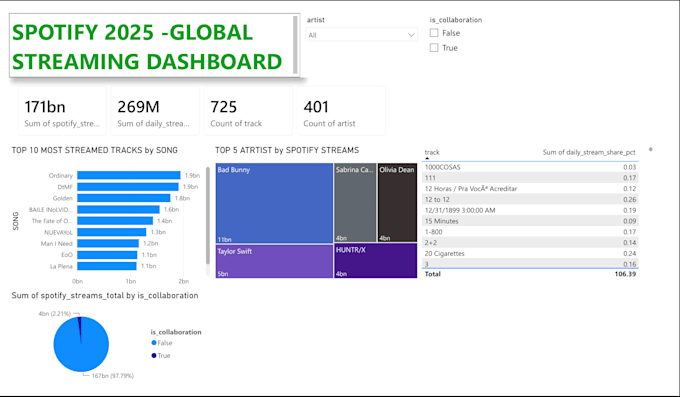
Task: Click the La Plena bar
Action: tap(107, 266)
